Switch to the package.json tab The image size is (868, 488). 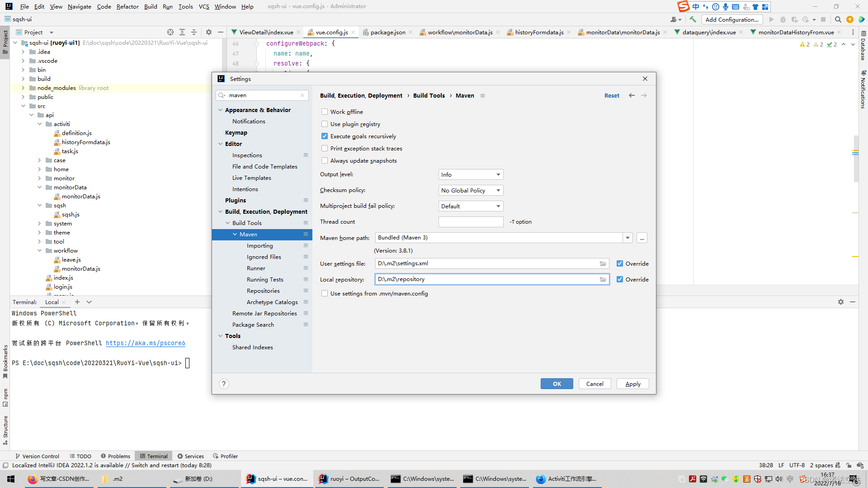[387, 32]
